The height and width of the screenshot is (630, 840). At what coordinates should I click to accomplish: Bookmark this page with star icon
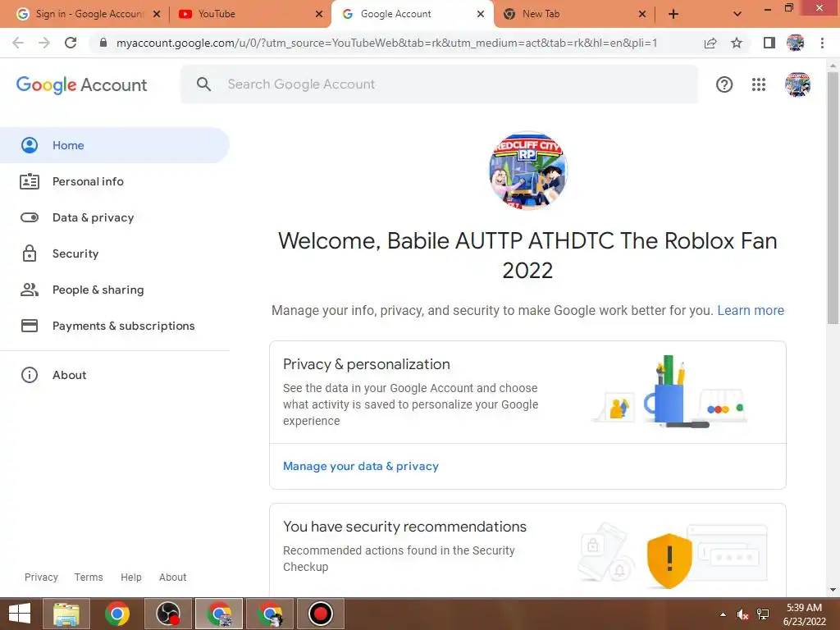(x=737, y=43)
